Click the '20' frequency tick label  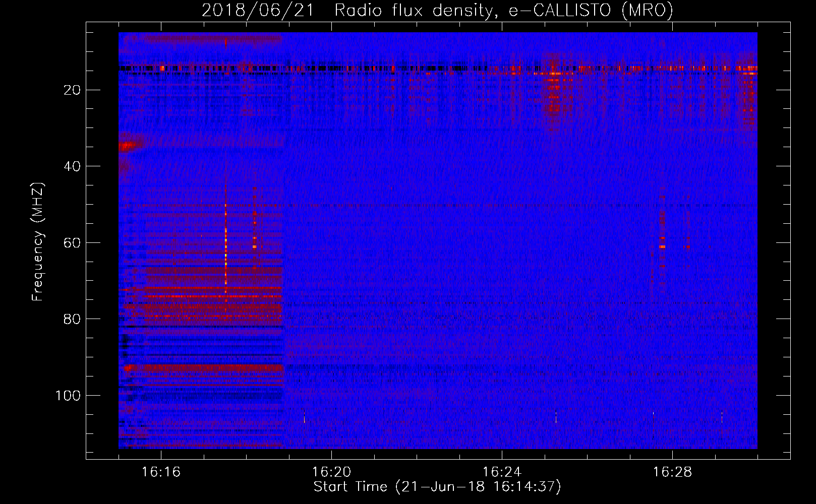tap(72, 90)
